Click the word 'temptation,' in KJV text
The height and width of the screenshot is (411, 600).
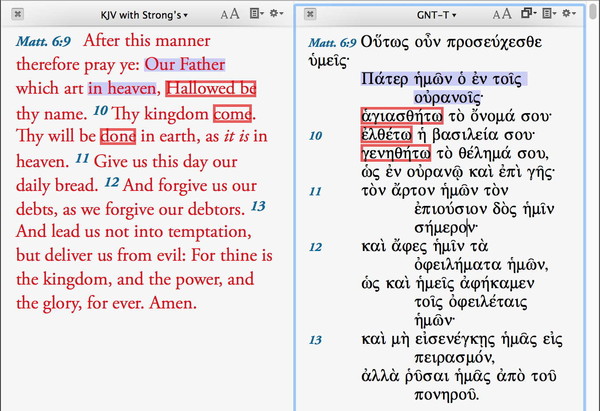(x=210, y=232)
